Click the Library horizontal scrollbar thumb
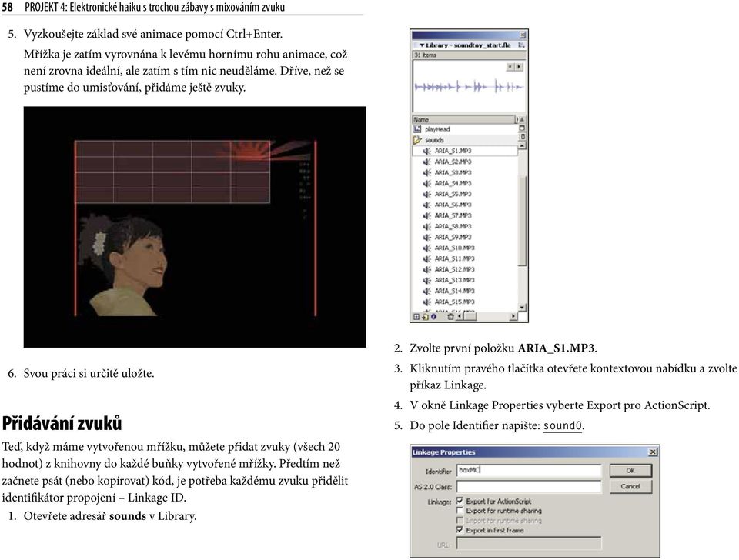Image resolution: width=739 pixels, height=560 pixels. coord(470,316)
